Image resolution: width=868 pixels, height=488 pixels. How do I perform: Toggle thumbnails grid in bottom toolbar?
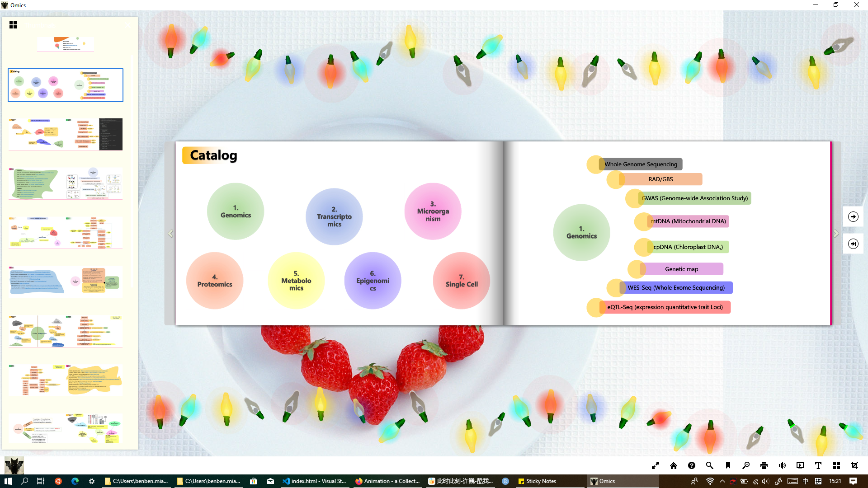tap(836, 465)
